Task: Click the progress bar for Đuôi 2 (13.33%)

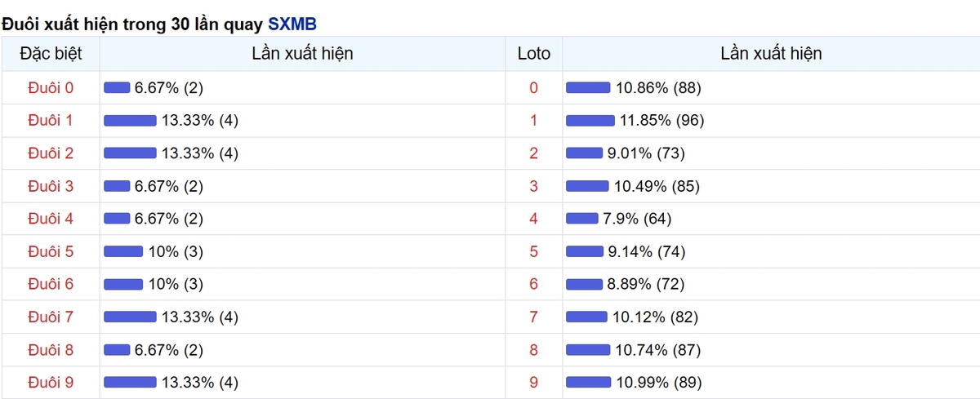Action: pos(130,153)
